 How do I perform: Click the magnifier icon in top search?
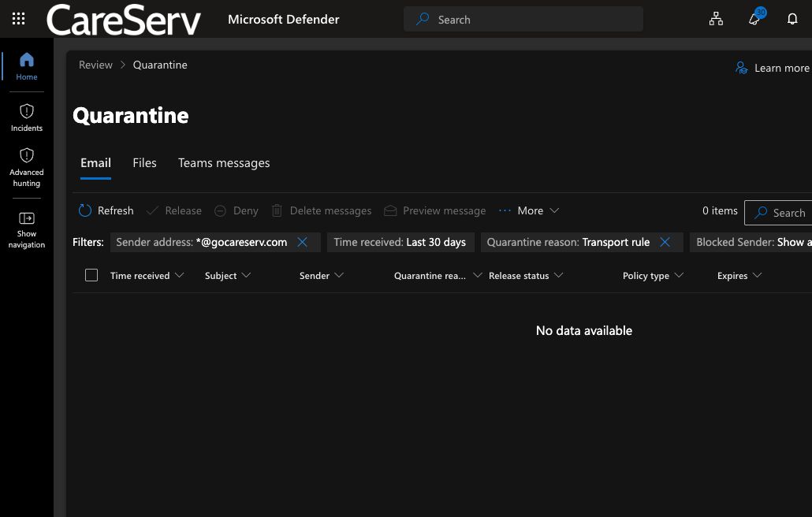(x=423, y=19)
